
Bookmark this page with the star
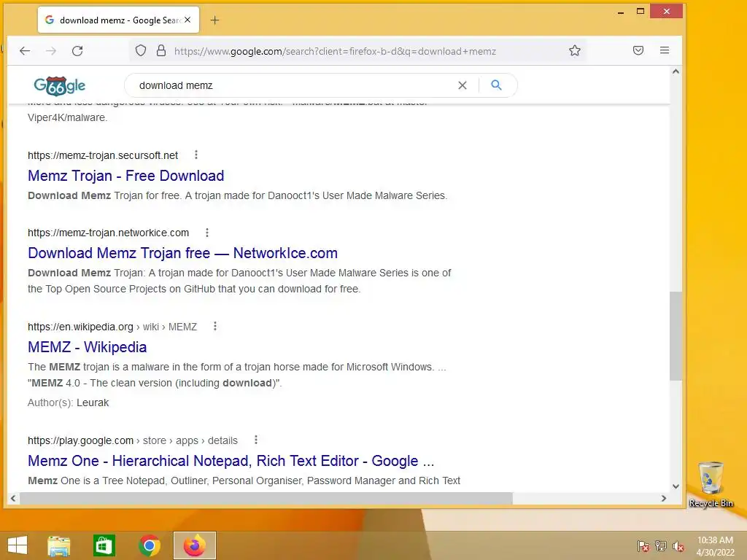pos(575,51)
